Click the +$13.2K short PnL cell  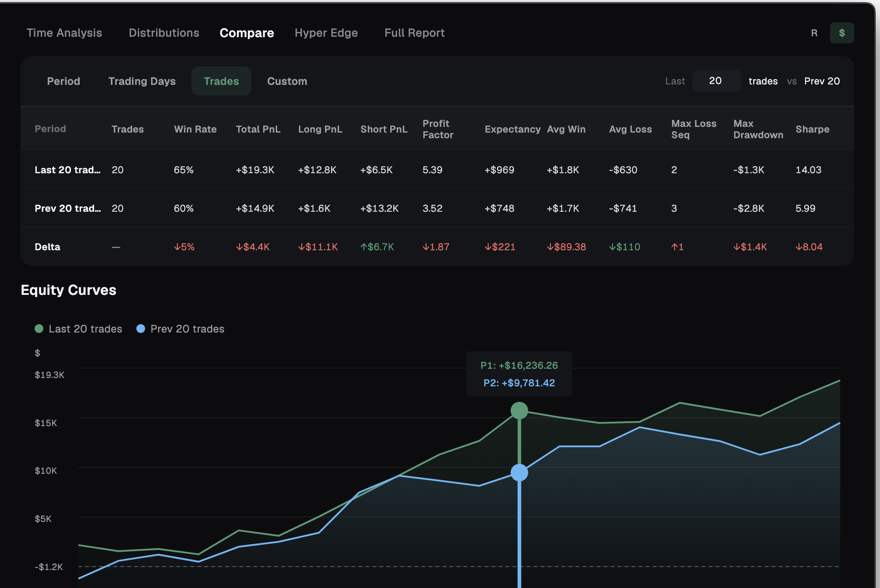(x=379, y=208)
